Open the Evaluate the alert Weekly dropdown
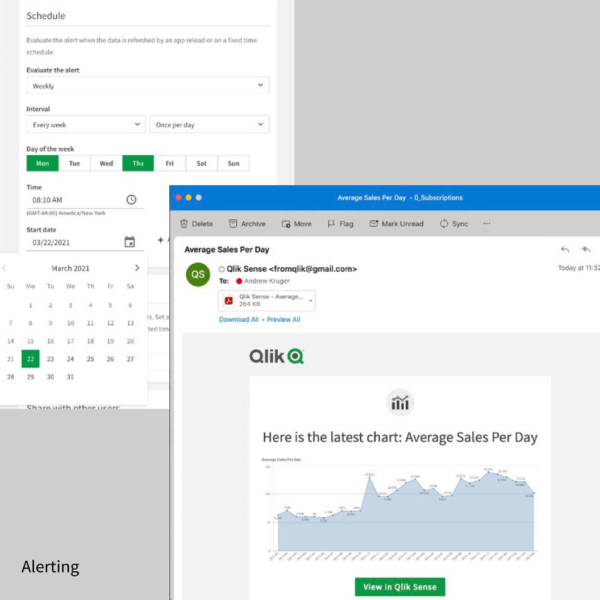The height and width of the screenshot is (600, 600). [148, 85]
